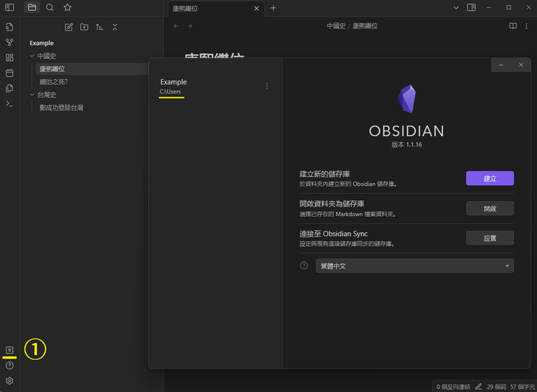Open the starred bookmarks tab icon

point(67,7)
